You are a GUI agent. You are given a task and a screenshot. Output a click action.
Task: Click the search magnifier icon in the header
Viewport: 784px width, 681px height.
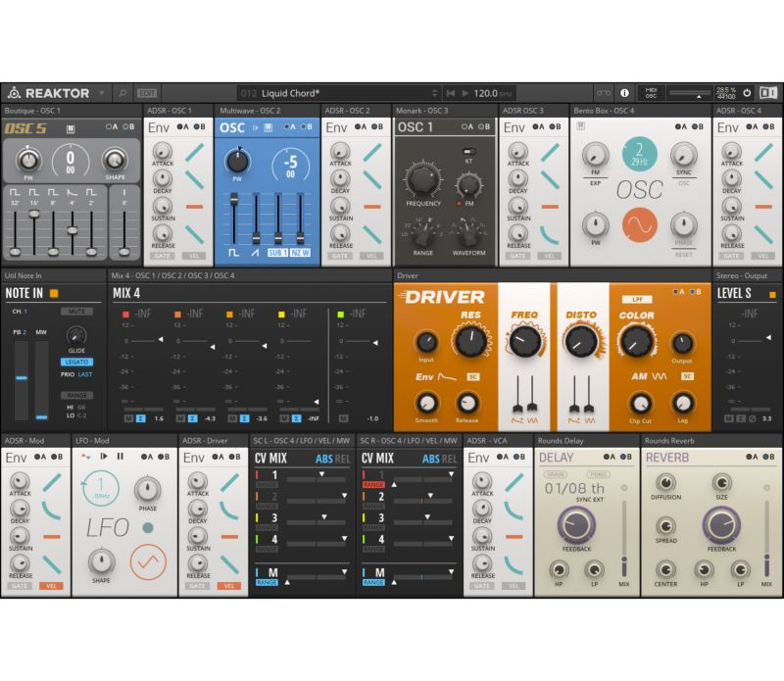pyautogui.click(x=122, y=93)
